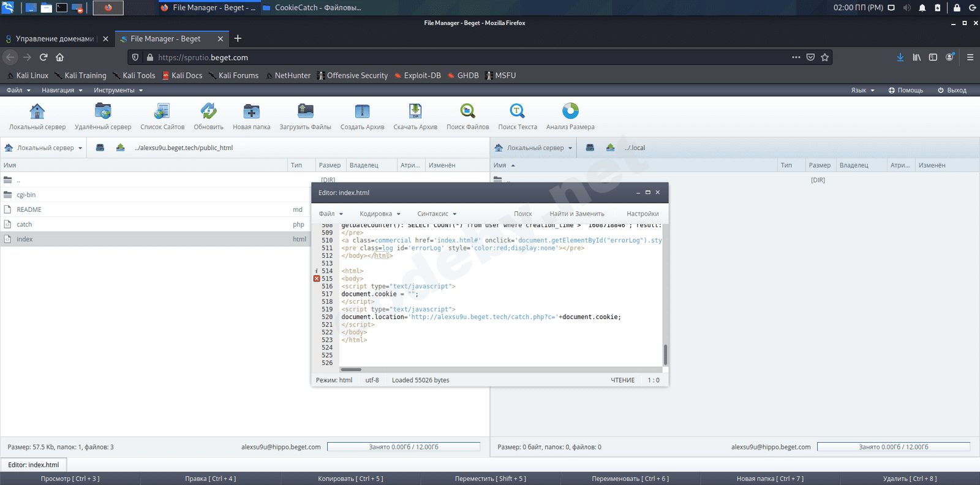Open Sites List toolbar icon
The image size is (980, 485).
click(x=162, y=111)
